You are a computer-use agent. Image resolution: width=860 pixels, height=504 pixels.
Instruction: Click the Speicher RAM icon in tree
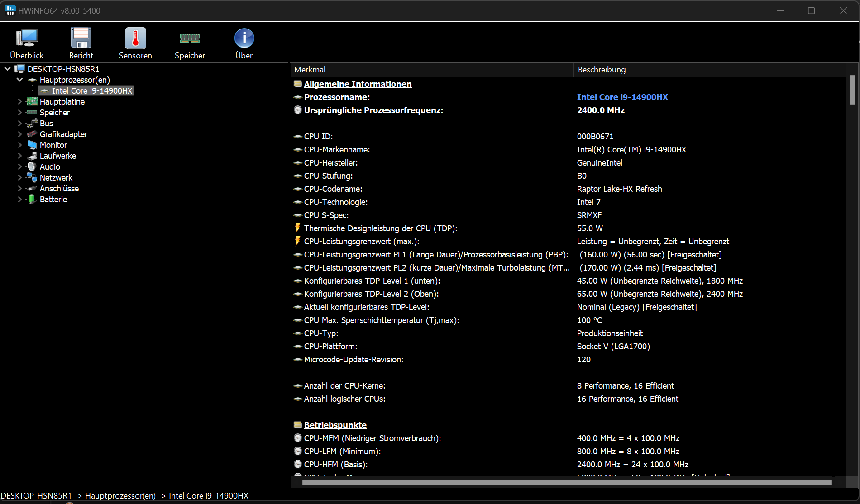click(x=32, y=112)
